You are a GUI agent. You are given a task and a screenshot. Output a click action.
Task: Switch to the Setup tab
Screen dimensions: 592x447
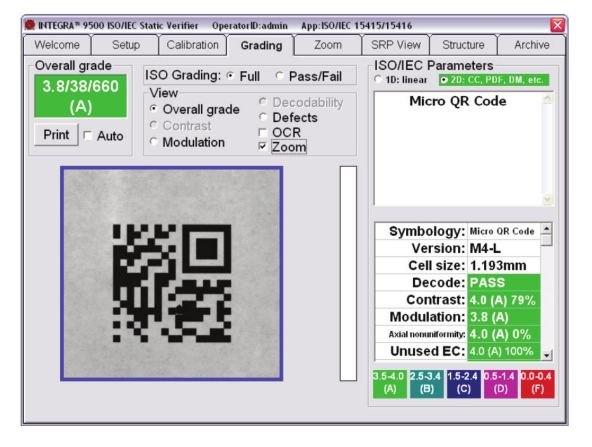click(126, 45)
